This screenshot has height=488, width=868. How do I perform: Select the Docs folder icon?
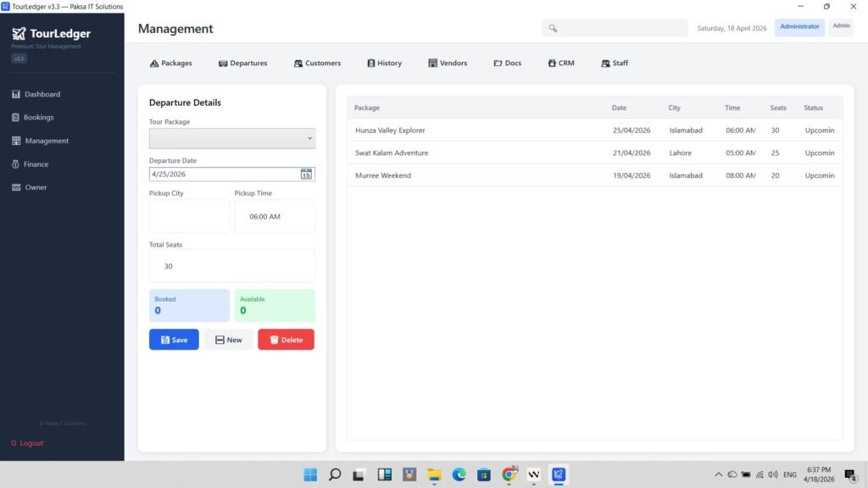tap(498, 64)
